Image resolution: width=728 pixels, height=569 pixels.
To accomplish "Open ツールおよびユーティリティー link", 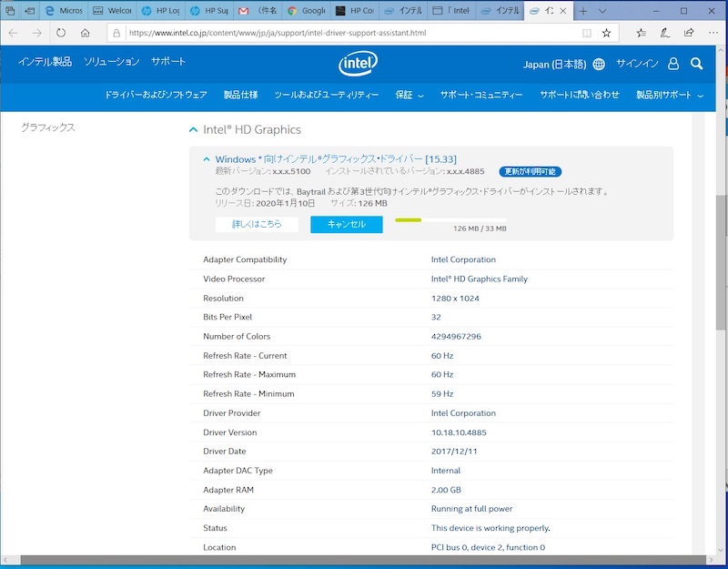I will click(327, 95).
